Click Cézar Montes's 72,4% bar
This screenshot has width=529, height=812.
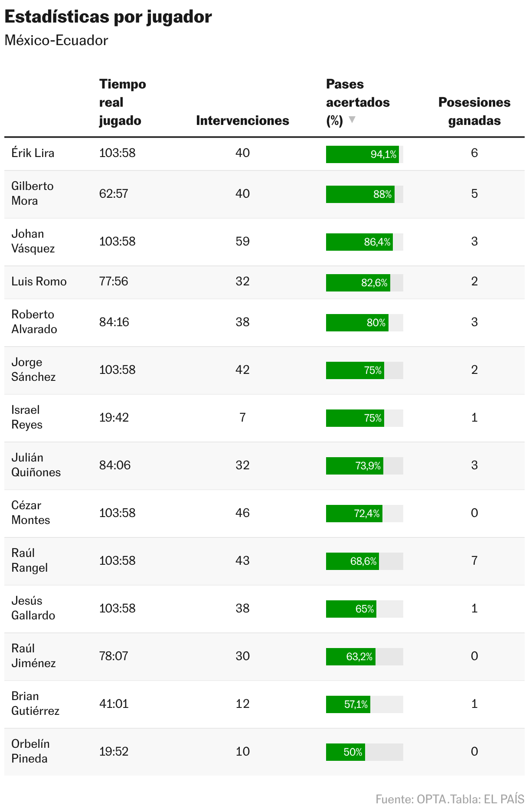[x=365, y=514]
